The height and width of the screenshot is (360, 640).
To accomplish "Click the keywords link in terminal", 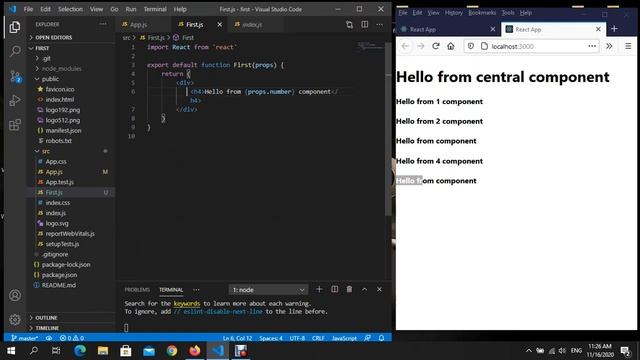I will coord(187,303).
